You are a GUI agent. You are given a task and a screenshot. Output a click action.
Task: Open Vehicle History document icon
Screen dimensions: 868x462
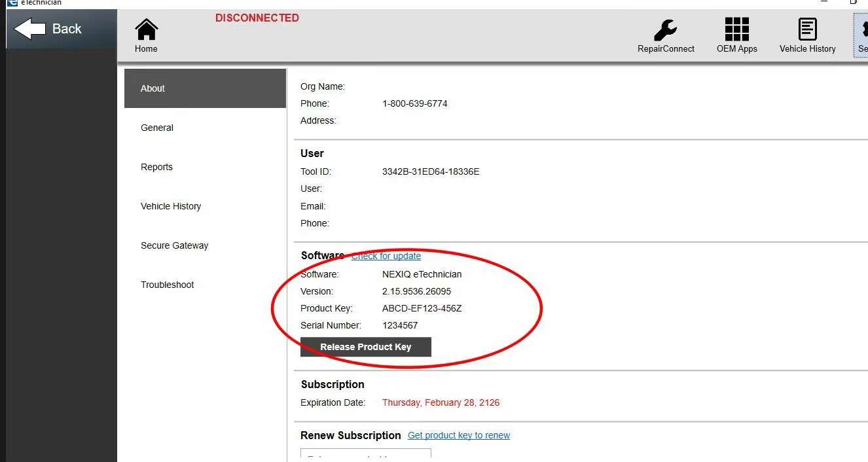(x=807, y=36)
